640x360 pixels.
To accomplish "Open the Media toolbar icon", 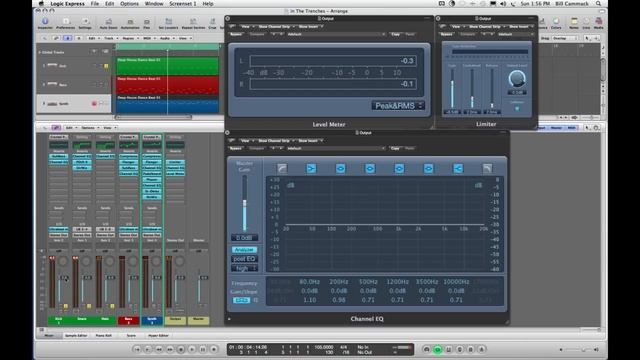I will pyautogui.click(x=598, y=23).
